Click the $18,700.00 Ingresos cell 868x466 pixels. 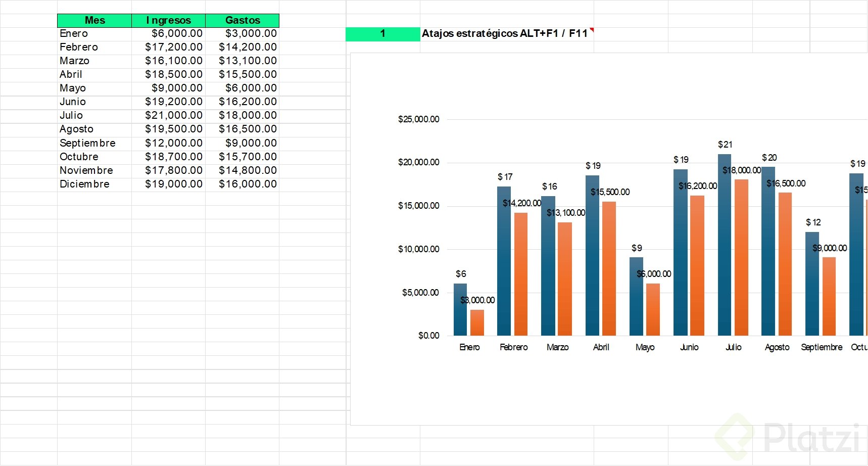pos(168,157)
